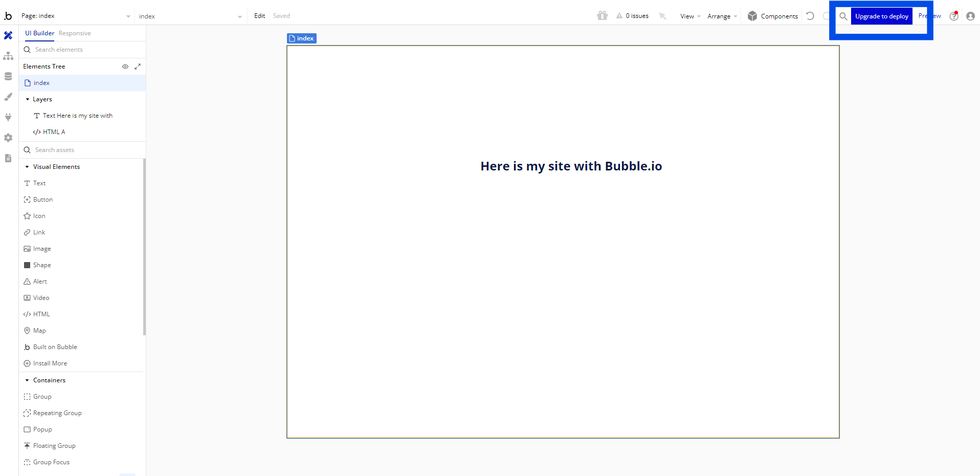980x476 pixels.
Task: Click the Saved status text
Action: (281, 16)
